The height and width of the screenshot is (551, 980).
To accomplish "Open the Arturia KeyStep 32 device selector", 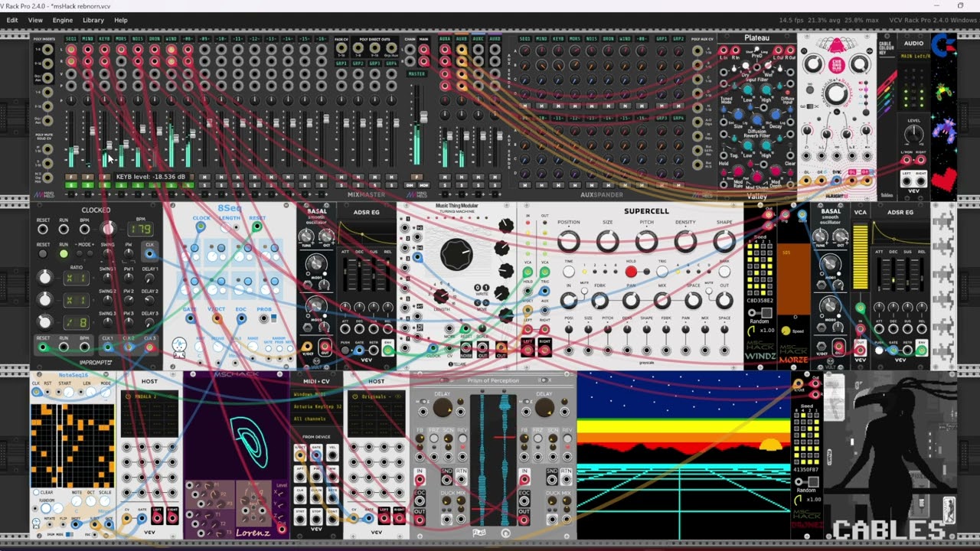I will [317, 406].
